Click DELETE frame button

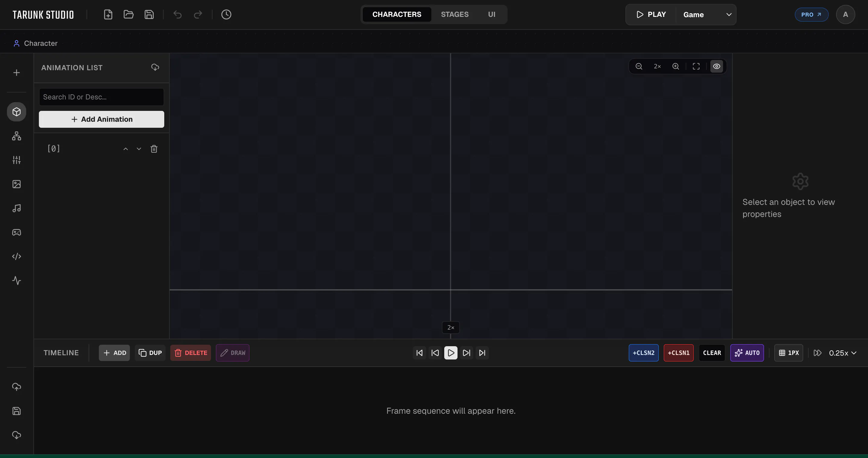[191, 353]
